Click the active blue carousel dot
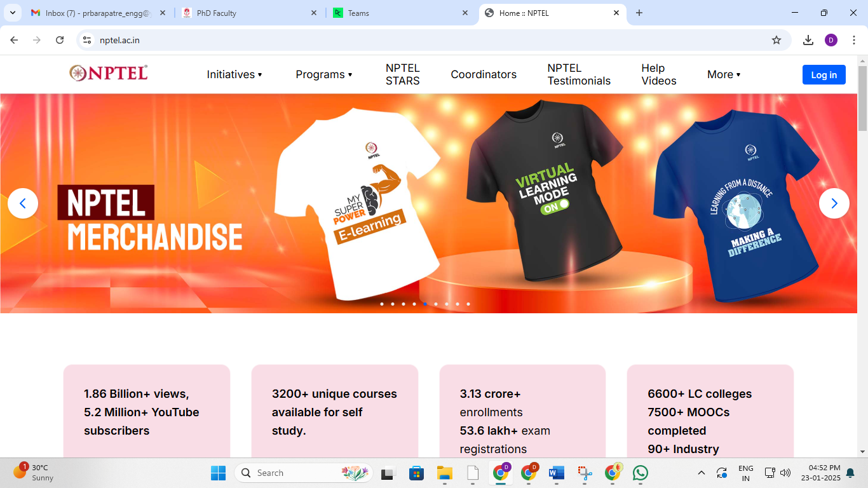Screen dimensions: 868x488 pos(425,304)
